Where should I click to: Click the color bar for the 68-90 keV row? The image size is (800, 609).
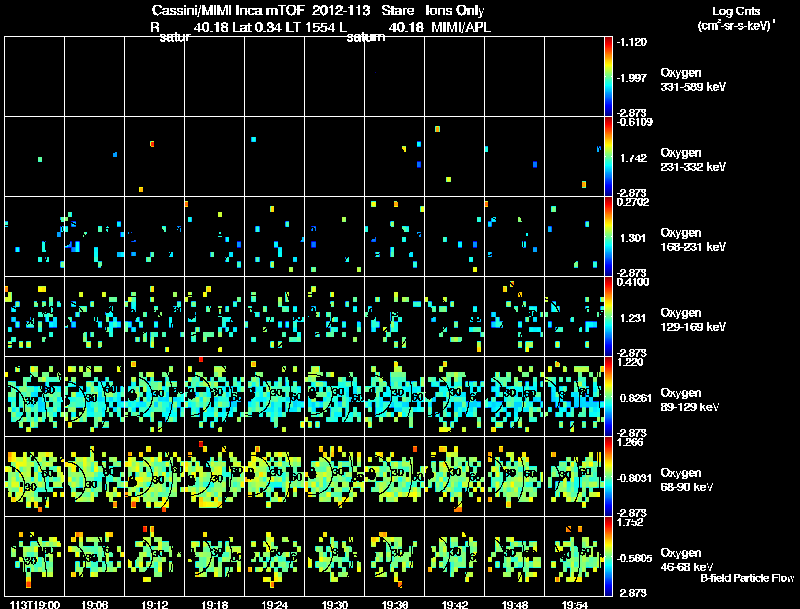(x=608, y=476)
